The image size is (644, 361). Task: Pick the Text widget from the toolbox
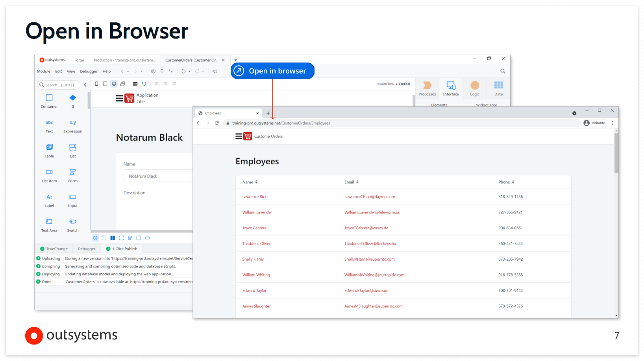[x=49, y=126]
